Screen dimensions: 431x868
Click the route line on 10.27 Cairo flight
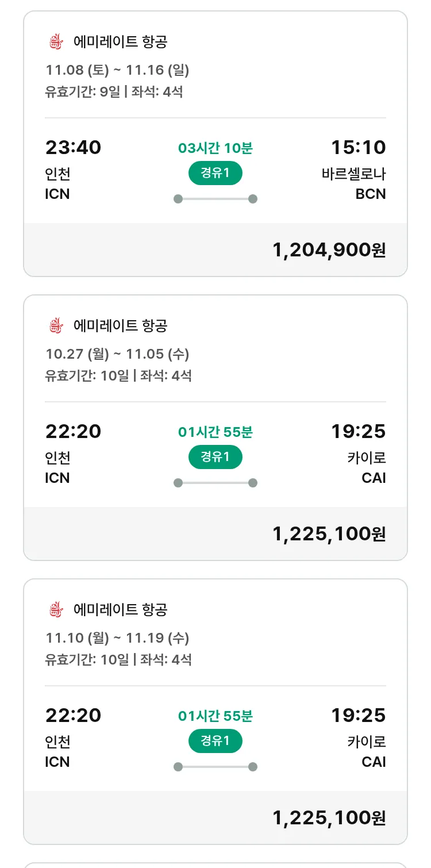point(215,483)
